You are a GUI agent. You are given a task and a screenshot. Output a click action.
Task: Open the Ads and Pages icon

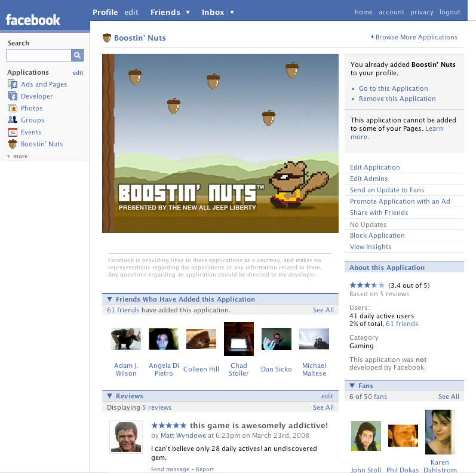click(13, 84)
